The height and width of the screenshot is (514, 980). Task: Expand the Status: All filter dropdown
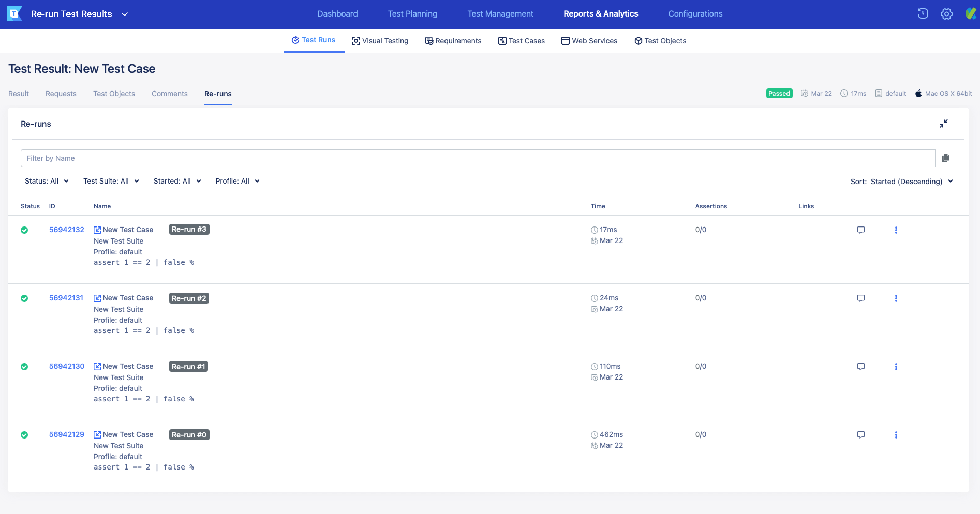point(47,181)
